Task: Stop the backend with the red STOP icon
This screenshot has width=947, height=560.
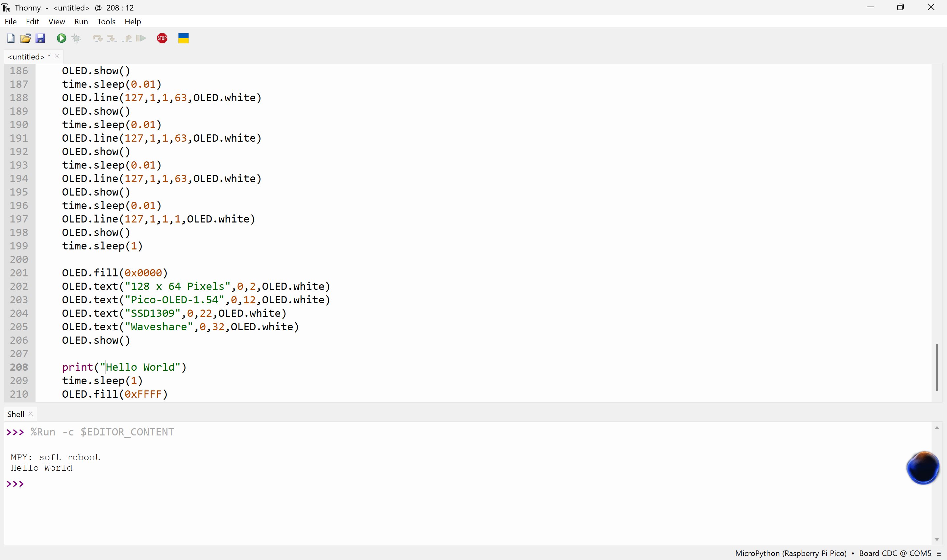Action: pyautogui.click(x=162, y=38)
